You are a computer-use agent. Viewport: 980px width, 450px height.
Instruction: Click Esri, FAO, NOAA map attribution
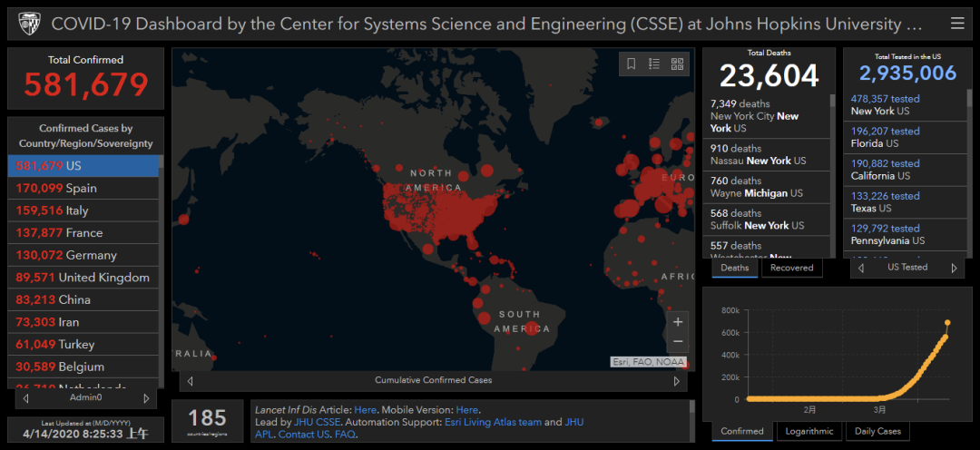click(x=649, y=361)
